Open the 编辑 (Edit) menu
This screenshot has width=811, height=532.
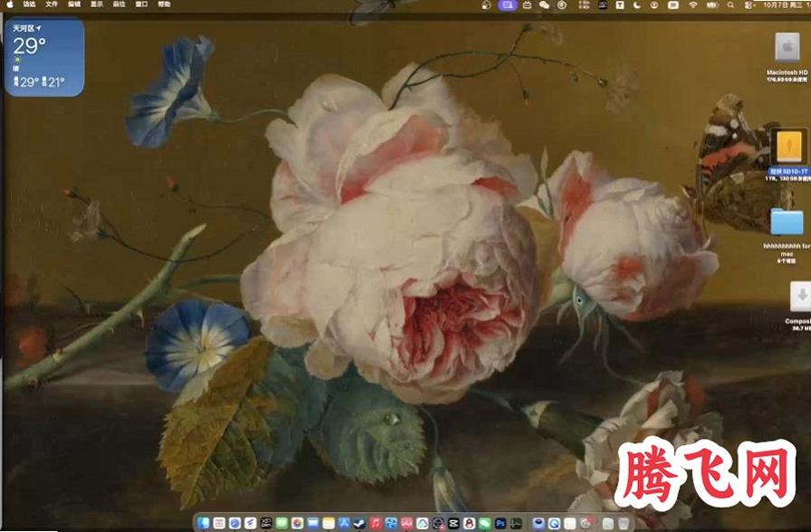[74, 5]
